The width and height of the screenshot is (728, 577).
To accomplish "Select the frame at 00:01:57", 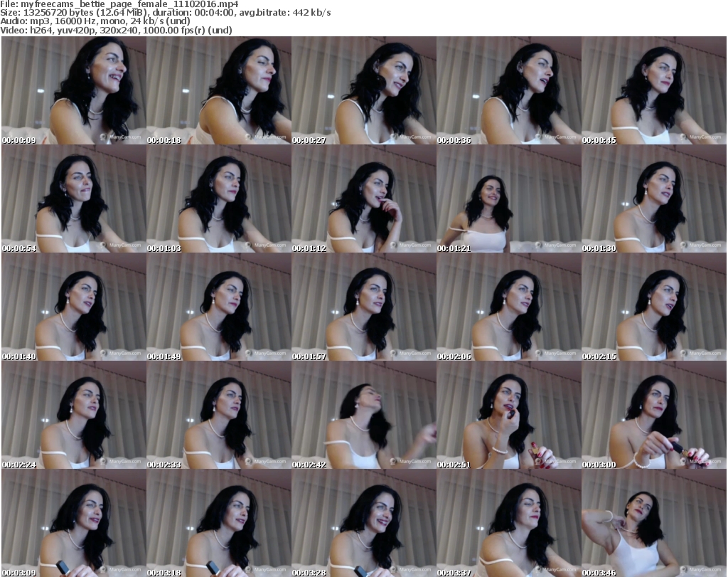I will tap(363, 307).
